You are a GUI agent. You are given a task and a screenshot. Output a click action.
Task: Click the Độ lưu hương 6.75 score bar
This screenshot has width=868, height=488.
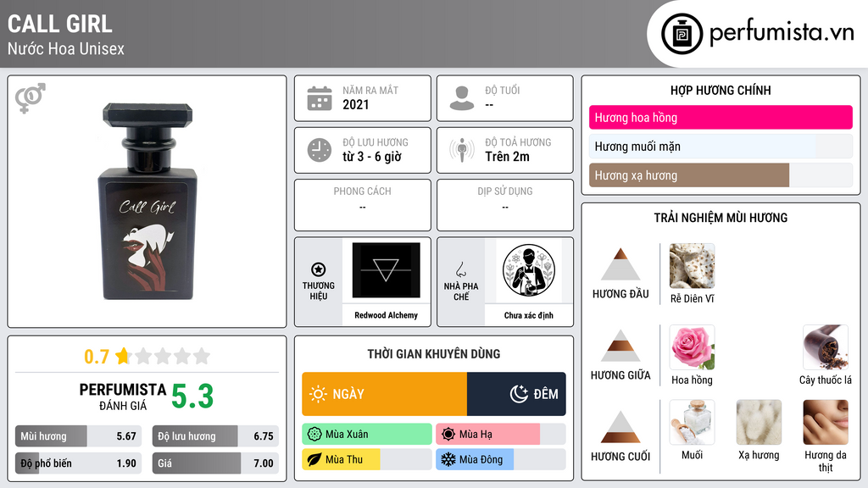click(x=215, y=436)
